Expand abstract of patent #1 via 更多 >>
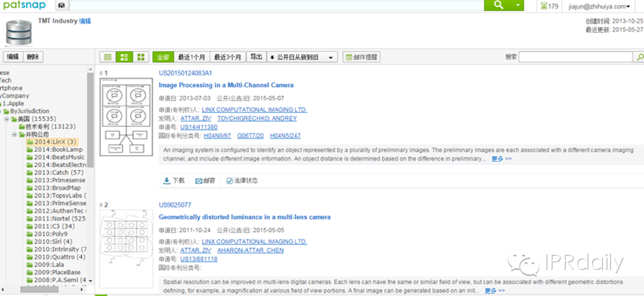Image resolution: width=644 pixels, height=296 pixels. (x=501, y=159)
